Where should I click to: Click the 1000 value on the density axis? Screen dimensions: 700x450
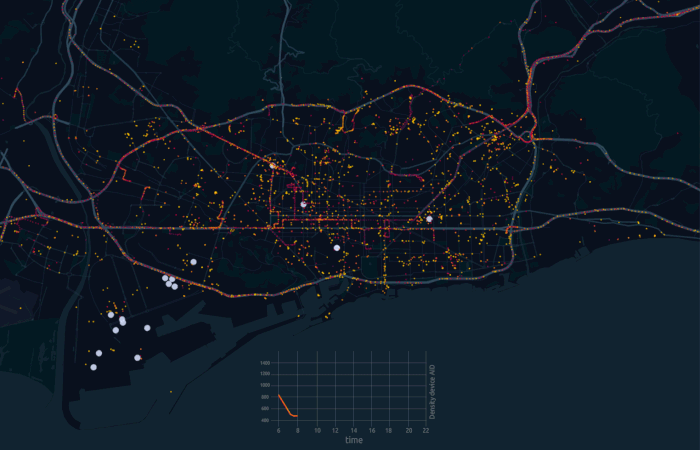pyautogui.click(x=265, y=386)
